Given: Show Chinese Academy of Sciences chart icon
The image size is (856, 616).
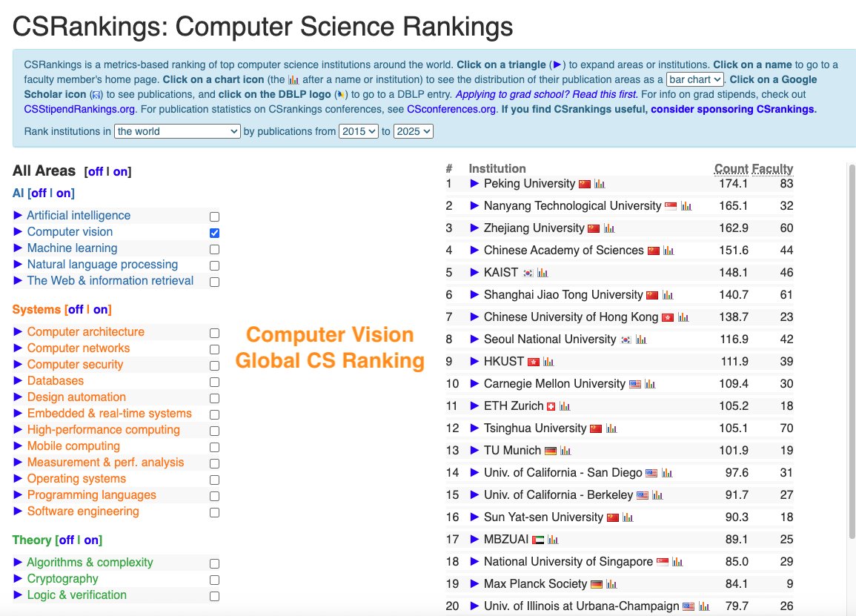Looking at the screenshot, I should click(668, 251).
